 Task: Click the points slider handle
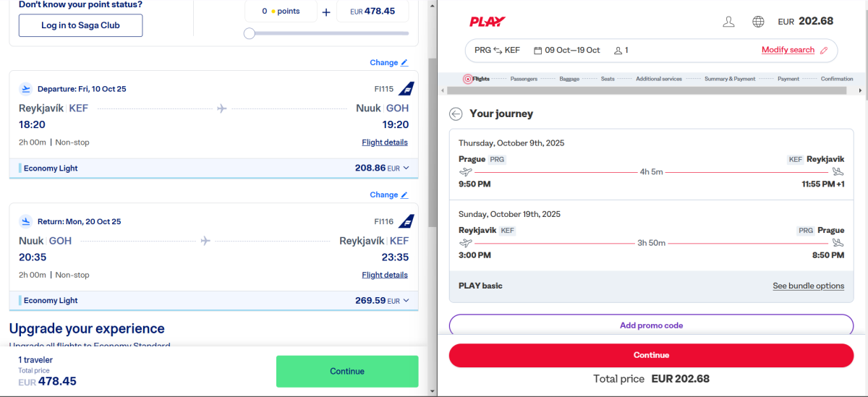coord(250,33)
